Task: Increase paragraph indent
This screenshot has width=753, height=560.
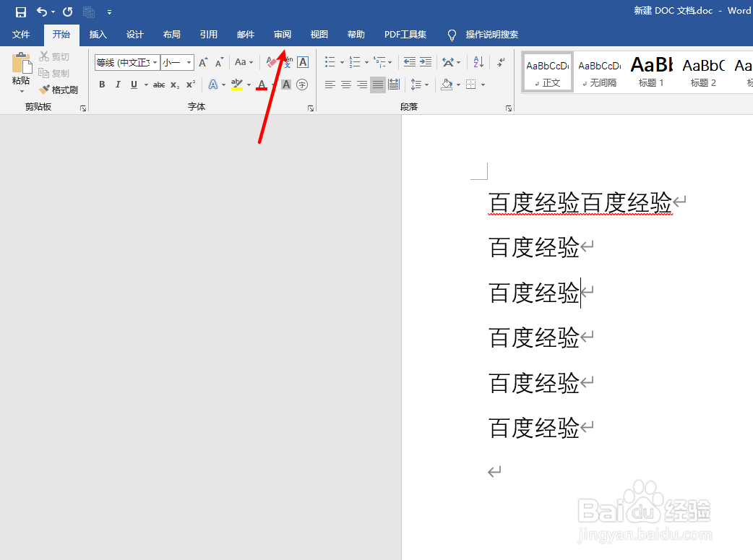Action: point(426,62)
